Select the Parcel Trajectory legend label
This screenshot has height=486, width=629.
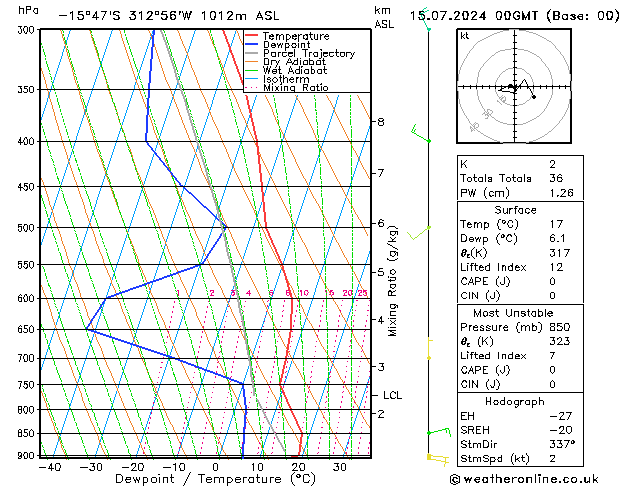coord(309,53)
